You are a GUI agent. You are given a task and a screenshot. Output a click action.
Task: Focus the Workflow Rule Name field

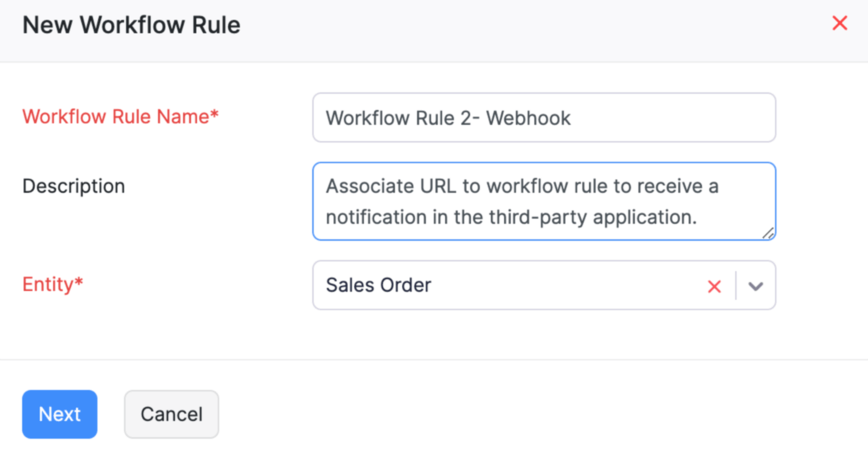544,117
